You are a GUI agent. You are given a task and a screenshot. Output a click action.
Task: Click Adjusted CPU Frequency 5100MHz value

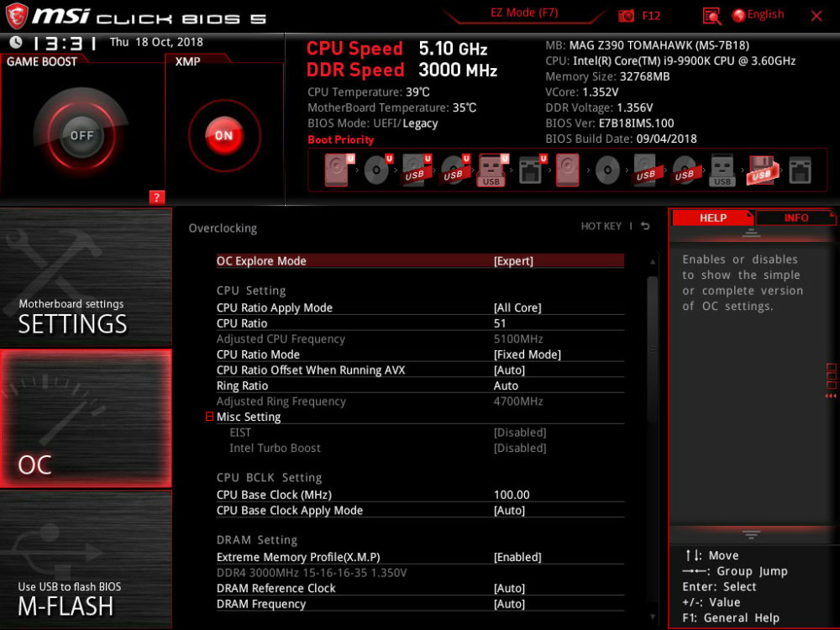click(518, 339)
